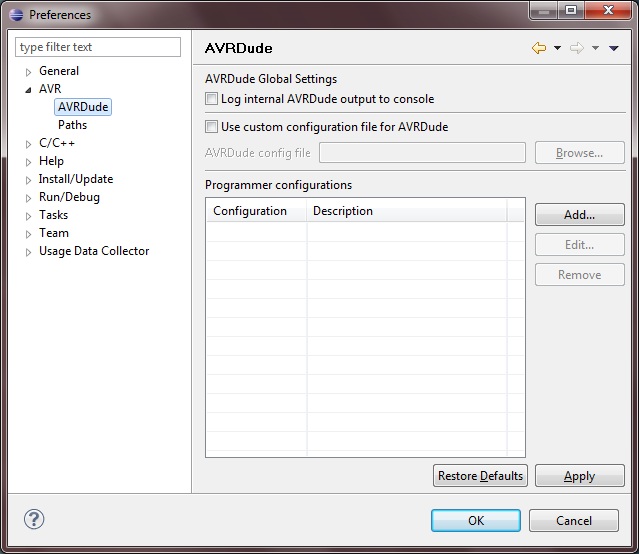Select the Install/Update category label

tap(76, 179)
